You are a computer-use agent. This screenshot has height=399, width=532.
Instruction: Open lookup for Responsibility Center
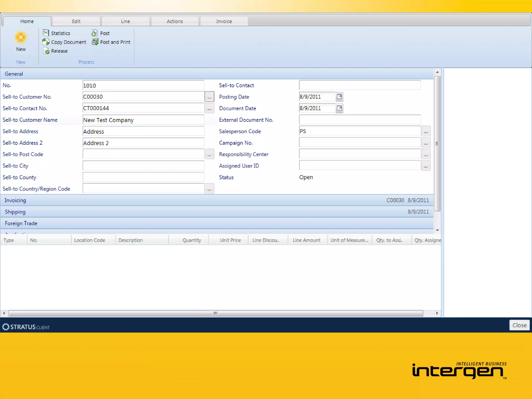[426, 154]
